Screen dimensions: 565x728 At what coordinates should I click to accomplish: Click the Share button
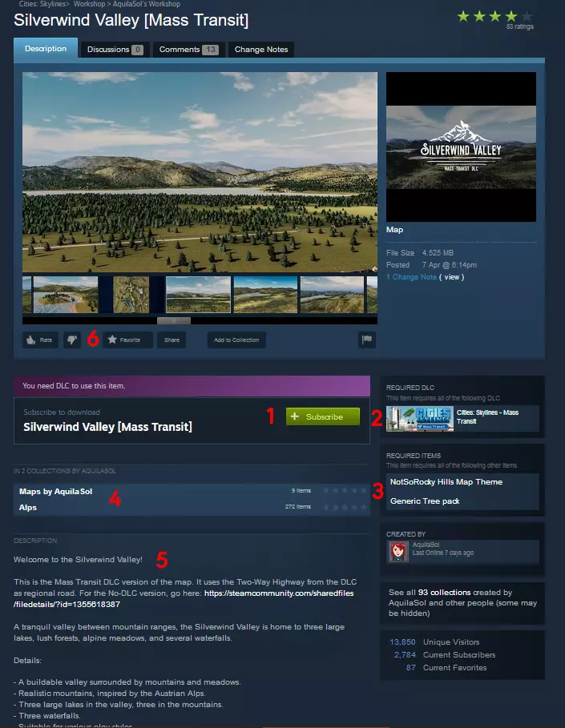point(172,340)
